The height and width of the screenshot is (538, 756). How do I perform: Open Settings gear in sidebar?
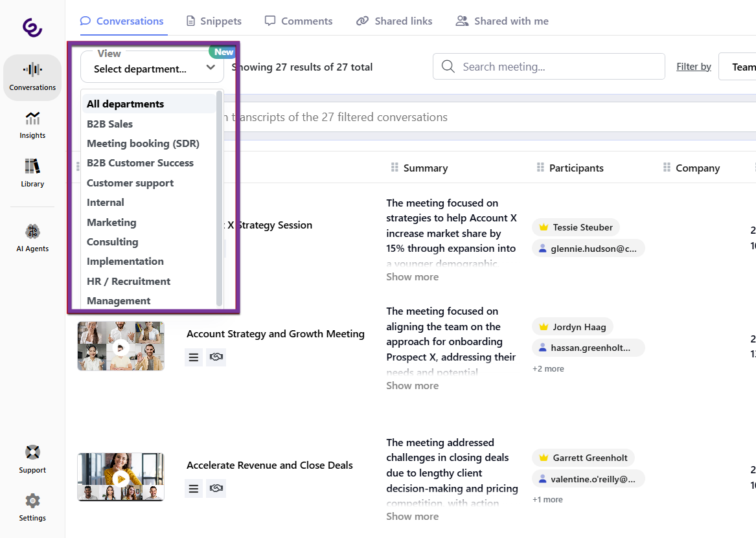point(32,507)
